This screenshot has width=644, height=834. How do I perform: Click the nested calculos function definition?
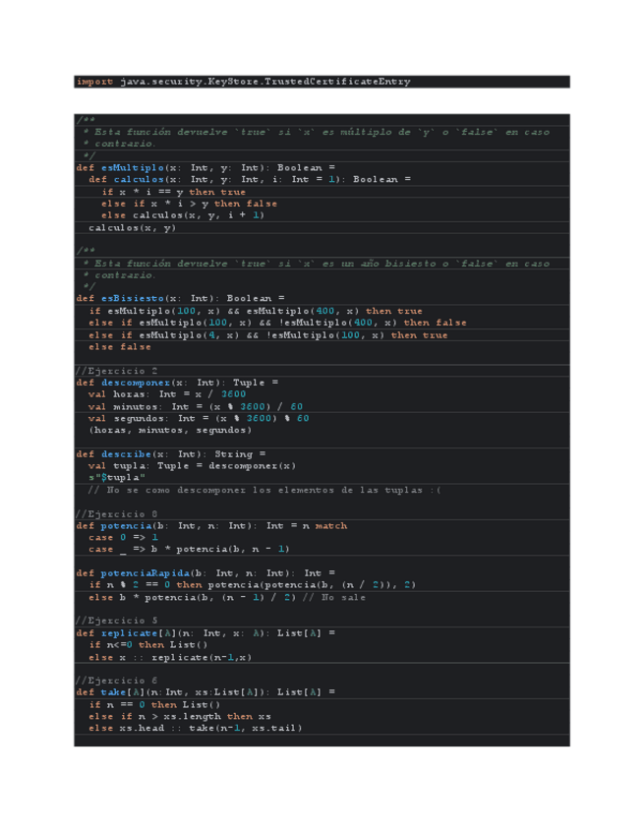249,179
